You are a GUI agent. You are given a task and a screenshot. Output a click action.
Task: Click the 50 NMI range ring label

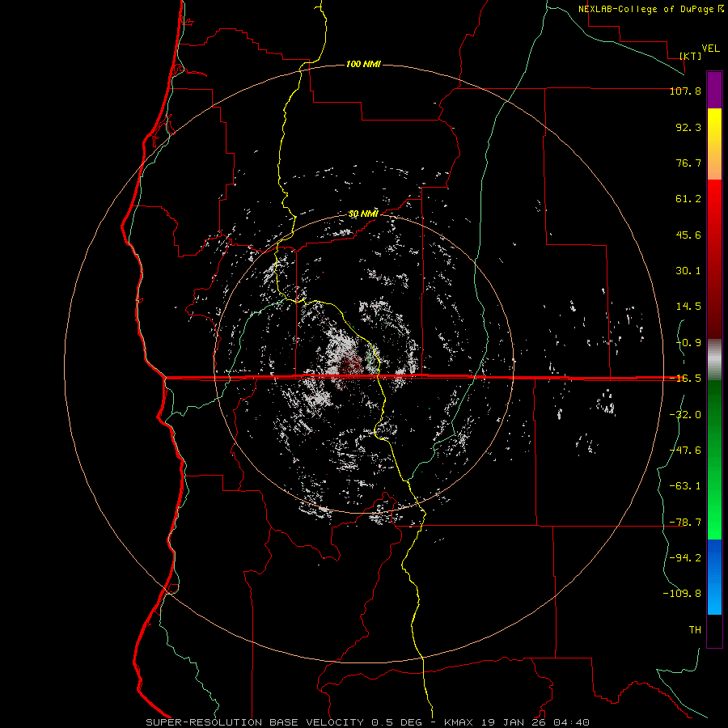[363, 214]
